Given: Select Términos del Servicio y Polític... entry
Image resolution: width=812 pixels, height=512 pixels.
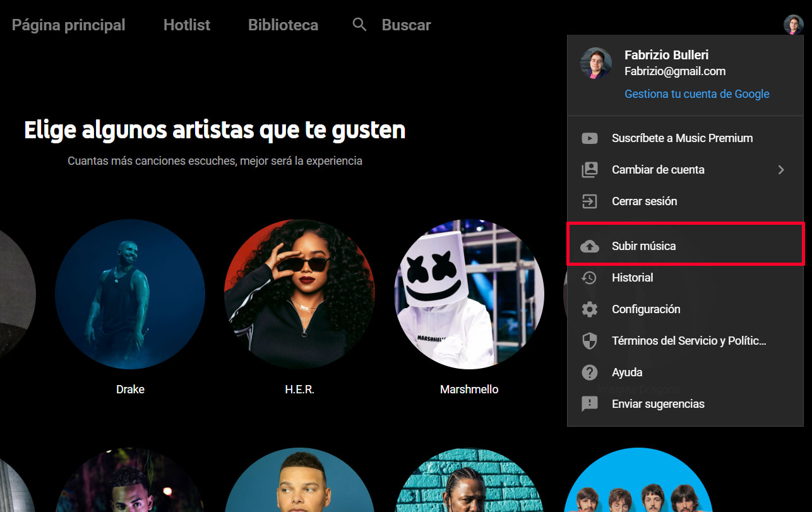Looking at the screenshot, I should (x=686, y=341).
